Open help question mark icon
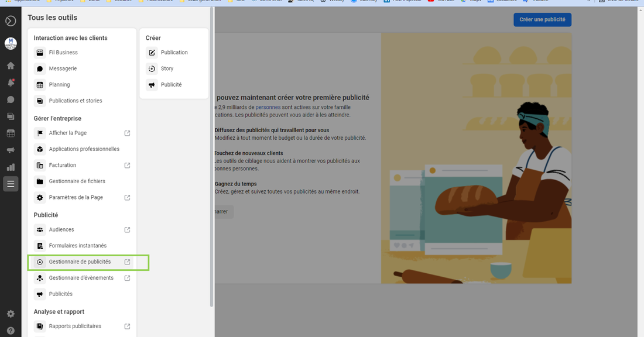Viewport: 644px width, 337px height. tap(11, 331)
